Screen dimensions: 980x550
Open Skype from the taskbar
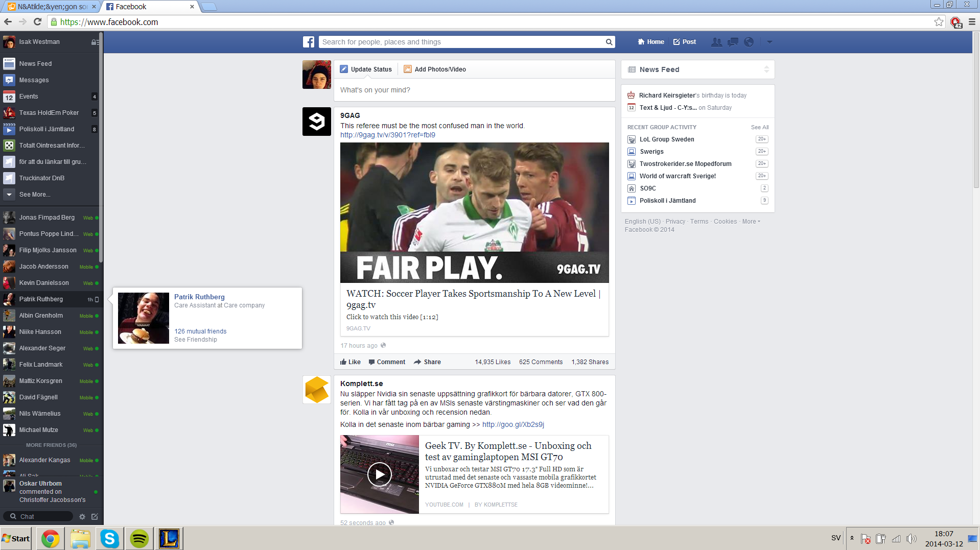coord(110,538)
